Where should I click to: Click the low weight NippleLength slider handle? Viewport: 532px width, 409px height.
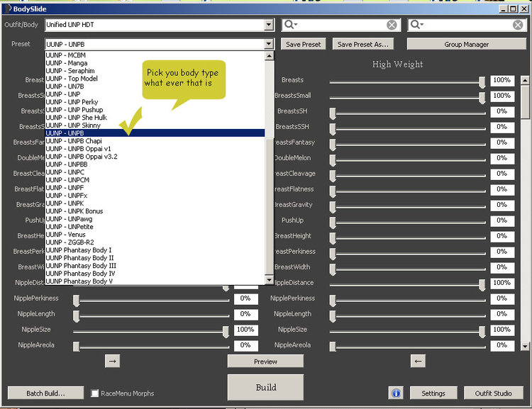[77, 316]
